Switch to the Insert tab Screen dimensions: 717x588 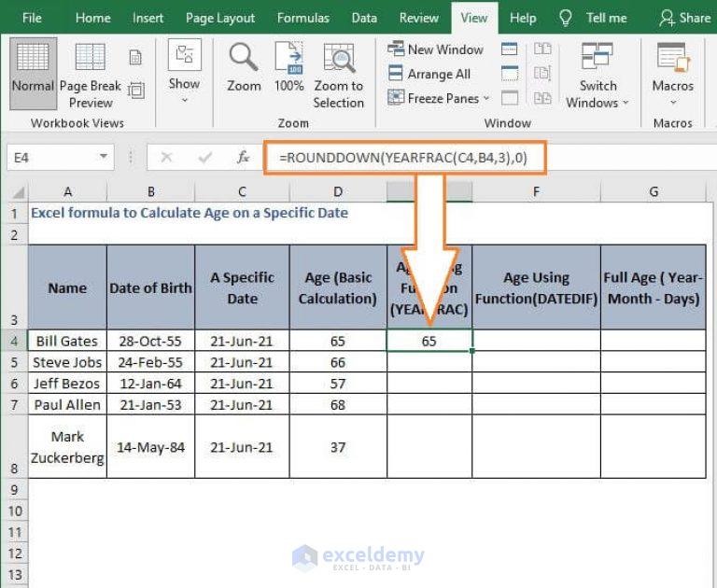tap(148, 19)
